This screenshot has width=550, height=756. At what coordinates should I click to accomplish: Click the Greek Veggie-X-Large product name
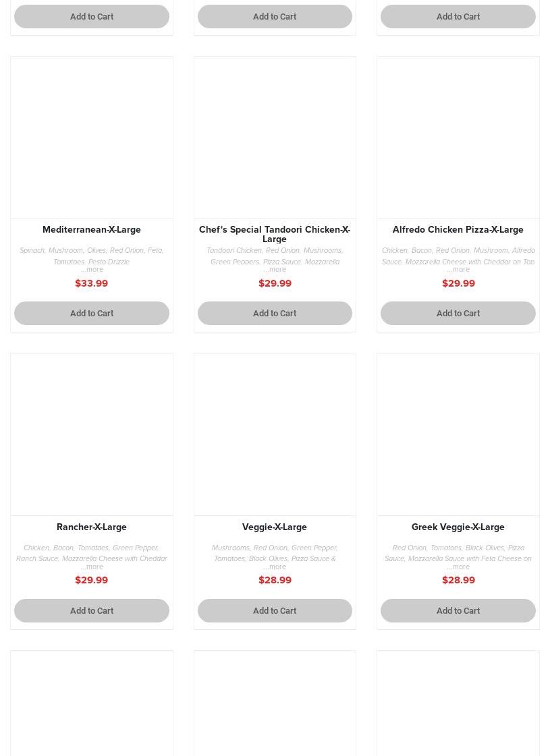[x=458, y=527]
